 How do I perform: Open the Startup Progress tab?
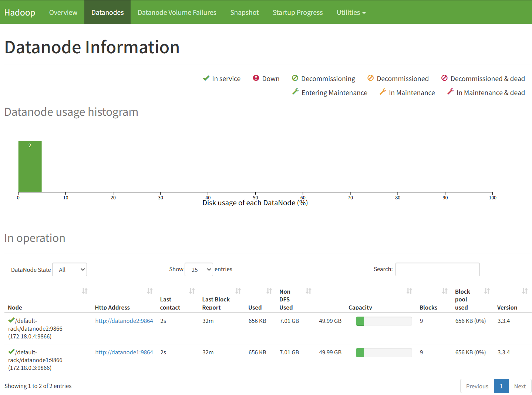(x=298, y=13)
